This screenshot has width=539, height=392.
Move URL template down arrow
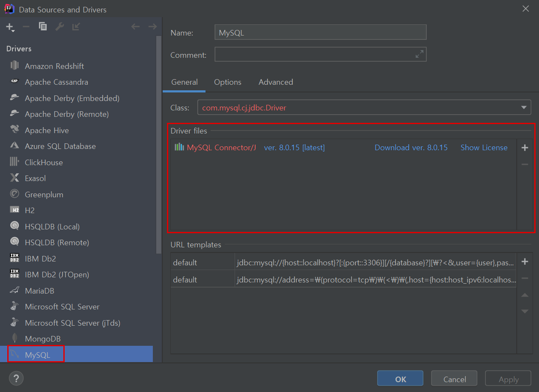[525, 311]
